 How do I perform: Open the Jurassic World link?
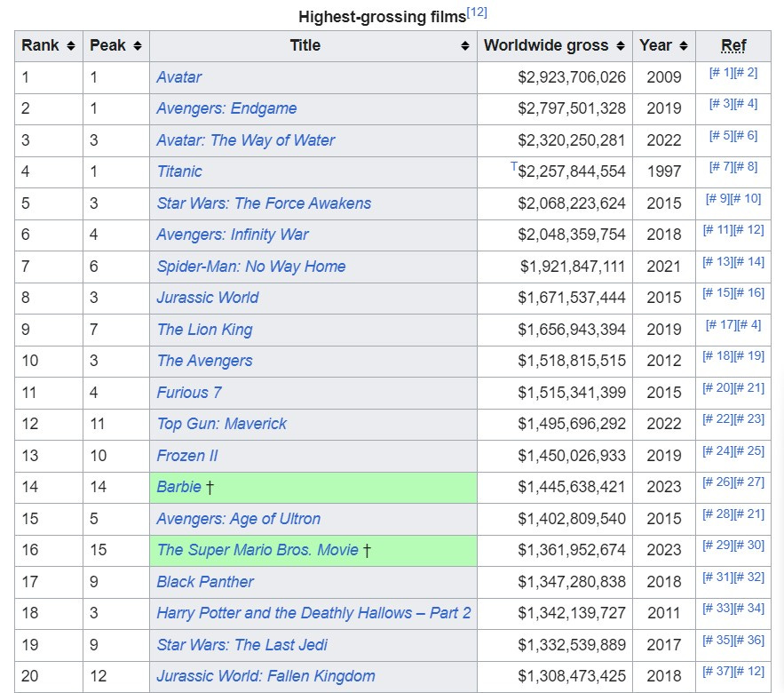(x=208, y=298)
